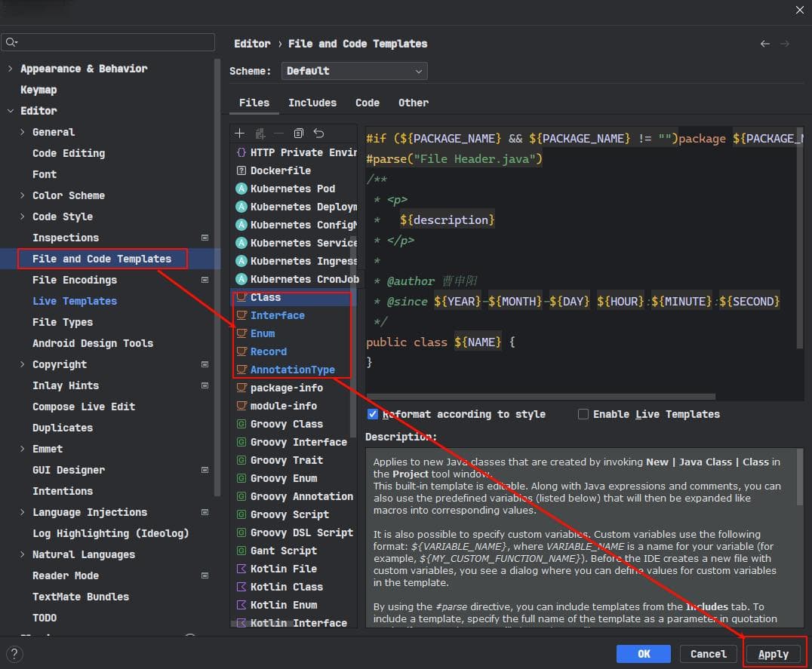812x669 pixels.
Task: Select the Kotlin File template icon
Action: [241, 569]
